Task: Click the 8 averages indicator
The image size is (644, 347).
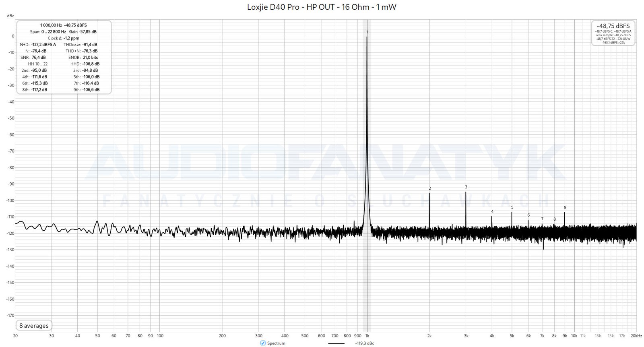Action: pos(34,326)
